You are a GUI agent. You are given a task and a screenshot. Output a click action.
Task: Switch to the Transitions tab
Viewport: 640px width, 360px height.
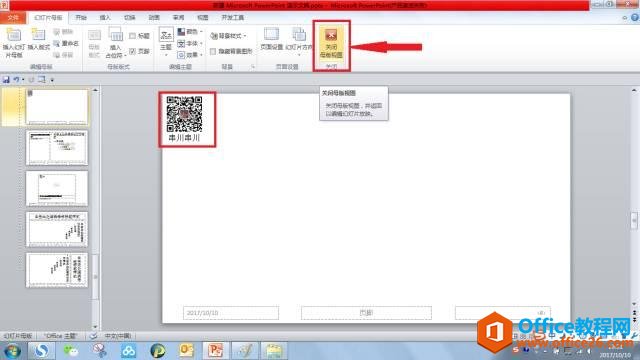[130, 18]
